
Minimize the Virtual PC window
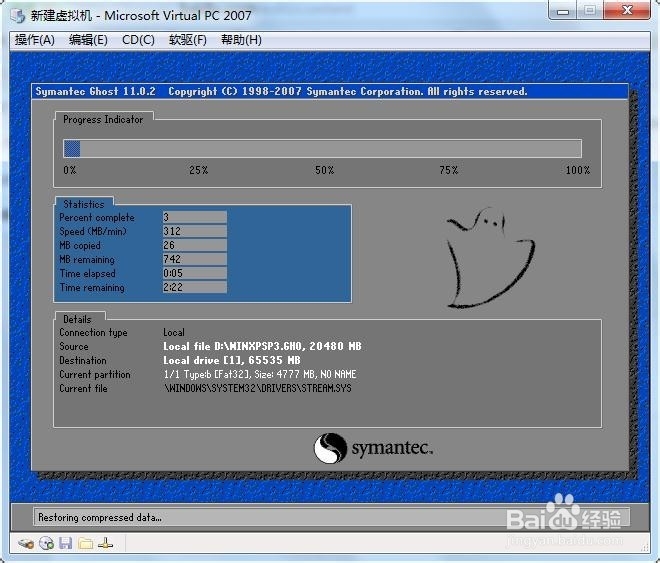tap(563, 11)
